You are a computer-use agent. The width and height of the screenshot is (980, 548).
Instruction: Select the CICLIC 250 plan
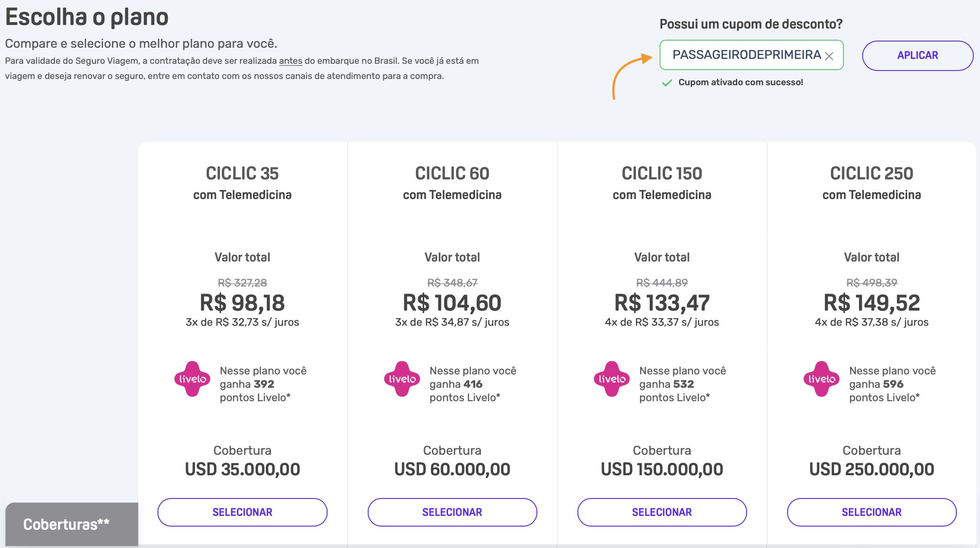point(872,512)
